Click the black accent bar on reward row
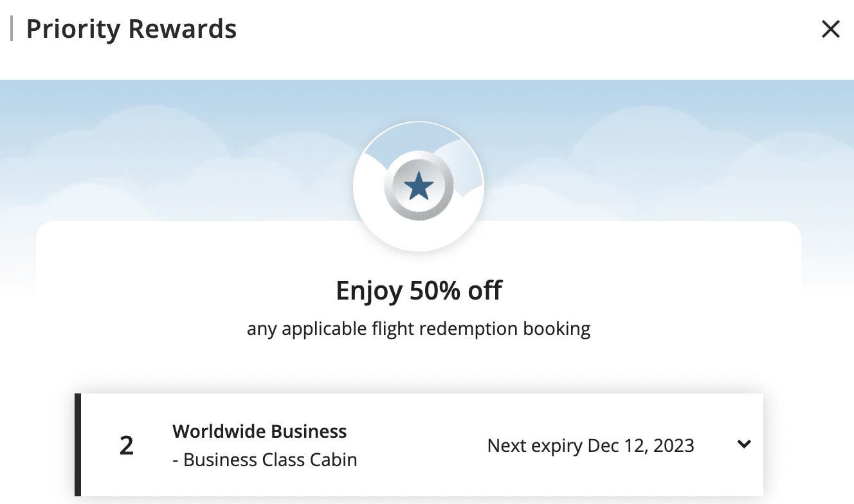Viewport: 854px width, 504px height. point(78,445)
